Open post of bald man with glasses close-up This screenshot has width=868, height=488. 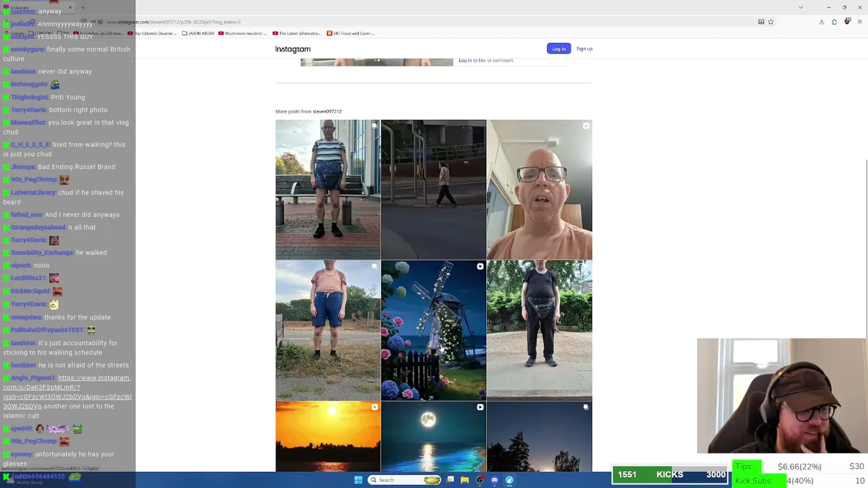point(539,189)
